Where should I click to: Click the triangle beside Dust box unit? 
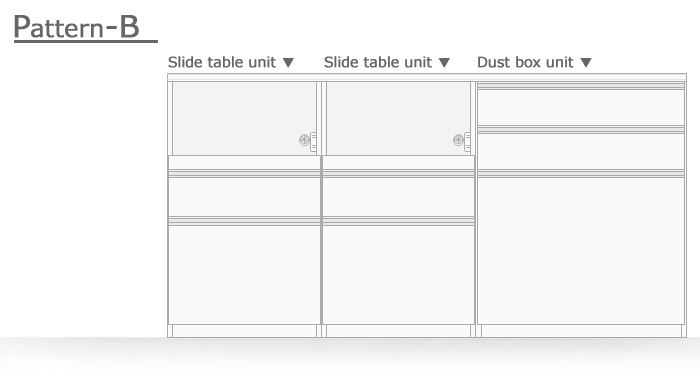586,63
